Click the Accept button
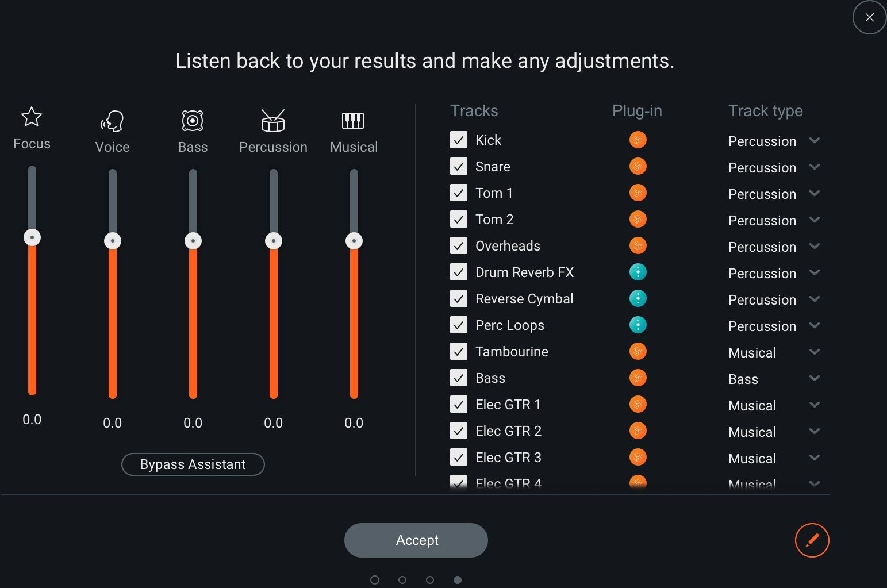Screen dimensions: 887x588 (x=416, y=540)
